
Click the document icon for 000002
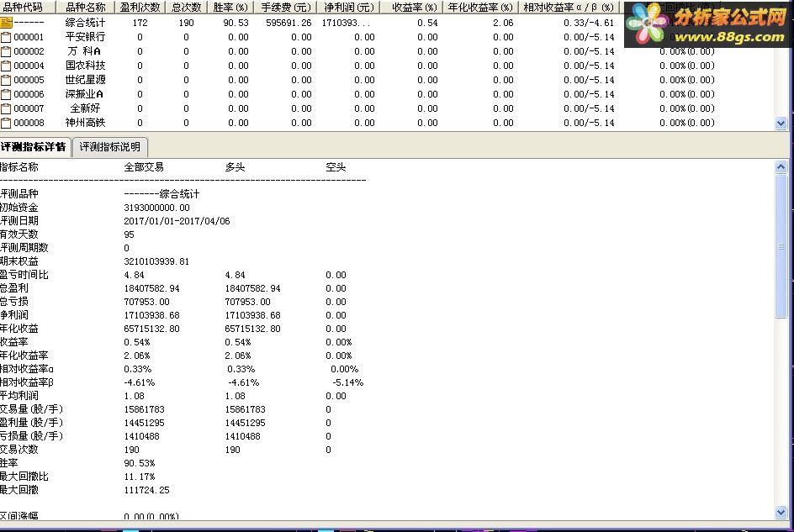pyautogui.click(x=6, y=51)
